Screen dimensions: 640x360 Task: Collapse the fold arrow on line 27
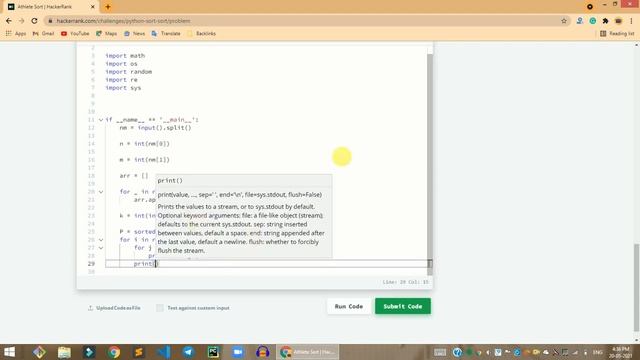pyautogui.click(x=101, y=248)
